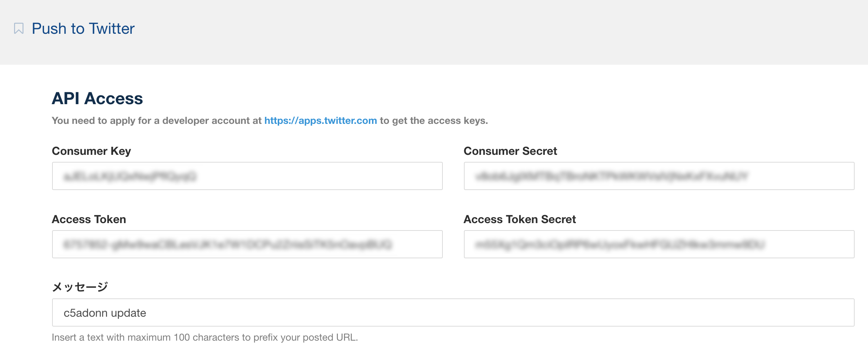The image size is (868, 354).
Task: Click the API Access heading
Action: [x=97, y=99]
